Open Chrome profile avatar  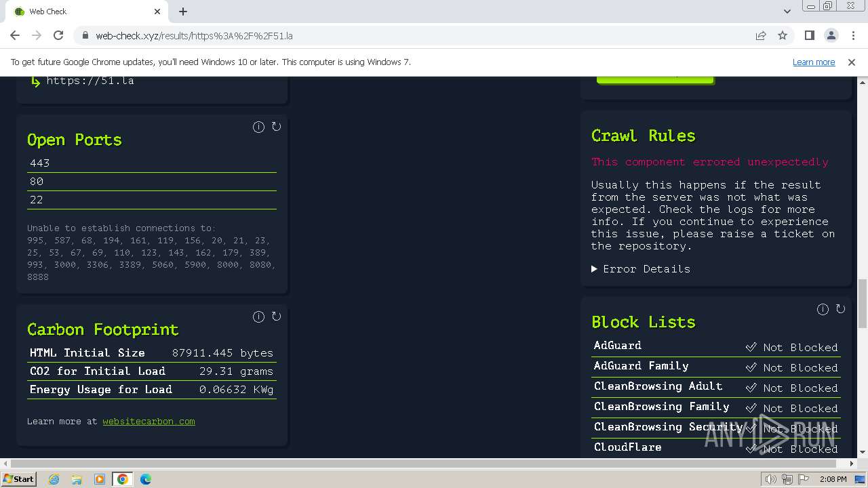click(831, 35)
